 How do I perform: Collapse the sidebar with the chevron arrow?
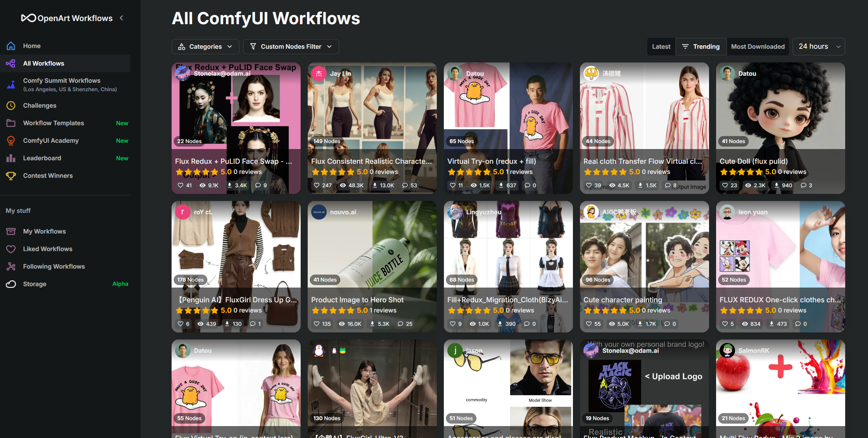(x=121, y=18)
